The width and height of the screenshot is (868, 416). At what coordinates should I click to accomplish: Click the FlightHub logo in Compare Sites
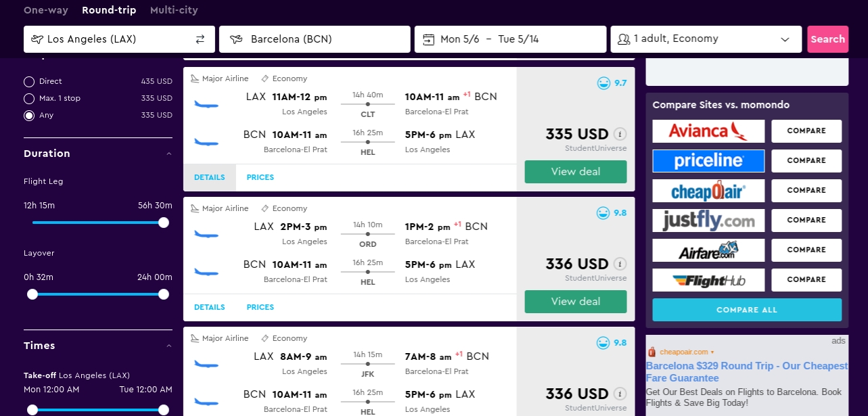point(708,280)
